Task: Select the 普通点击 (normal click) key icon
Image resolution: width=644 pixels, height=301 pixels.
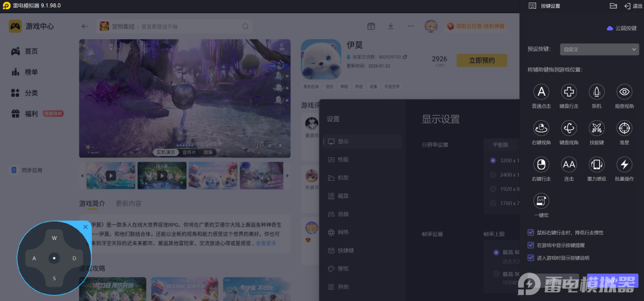Action: coord(541,92)
